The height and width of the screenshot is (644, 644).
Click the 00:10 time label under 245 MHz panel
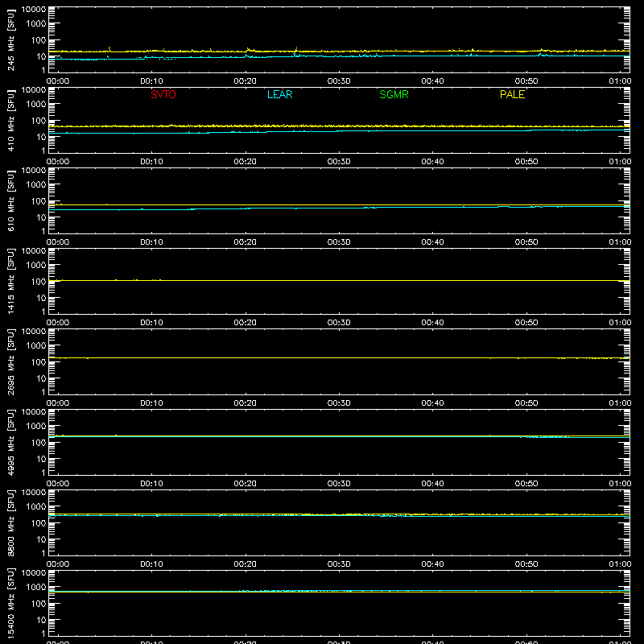151,81
